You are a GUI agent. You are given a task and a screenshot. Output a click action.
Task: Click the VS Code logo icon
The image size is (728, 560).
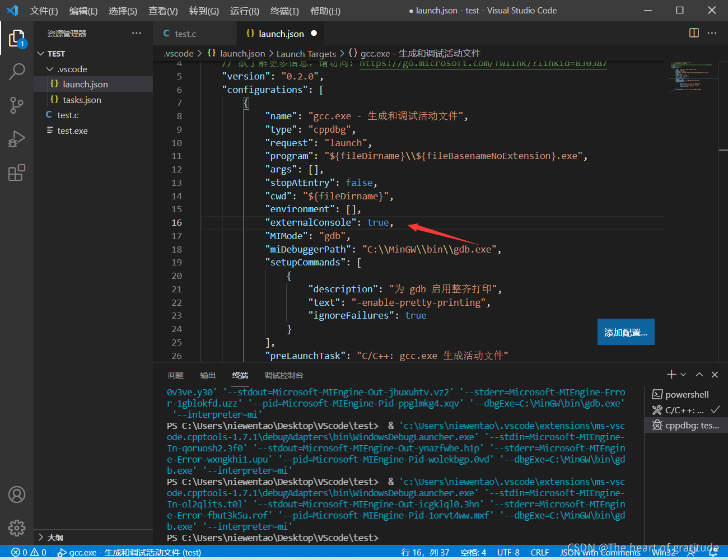pos(12,10)
